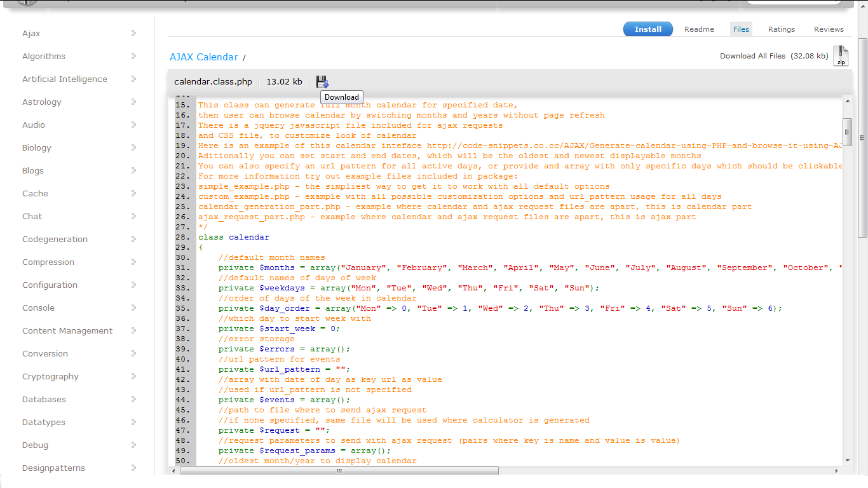This screenshot has height=488, width=868.
Task: Click the simple_example.php description line
Action: point(403,186)
